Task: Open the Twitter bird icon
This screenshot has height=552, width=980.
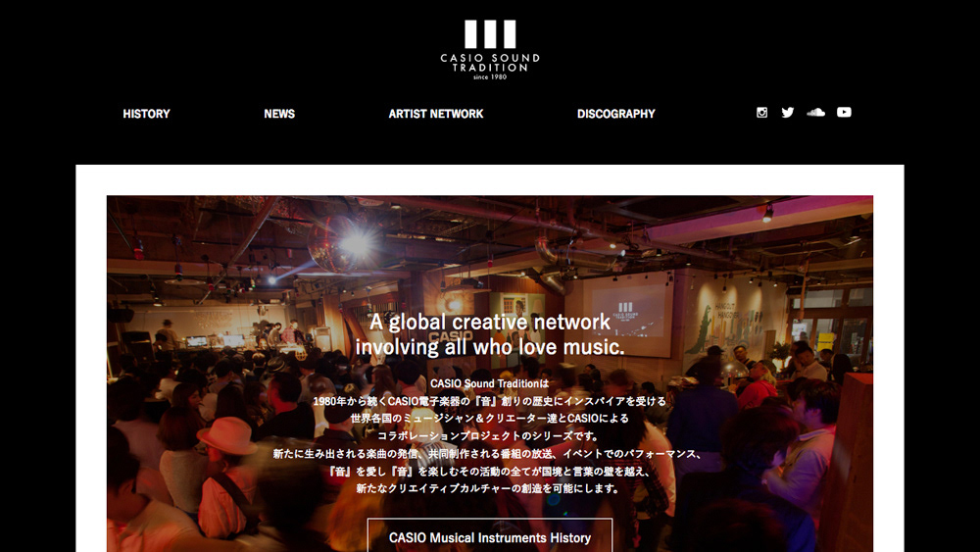Action: 788,113
